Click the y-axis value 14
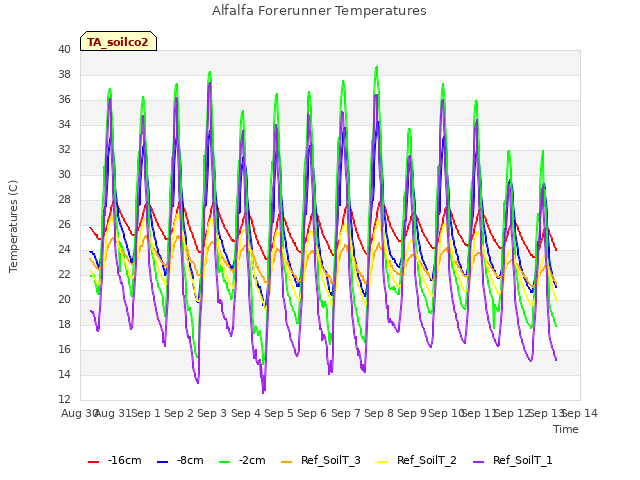Viewport: 640px width, 480px height. pos(64,374)
